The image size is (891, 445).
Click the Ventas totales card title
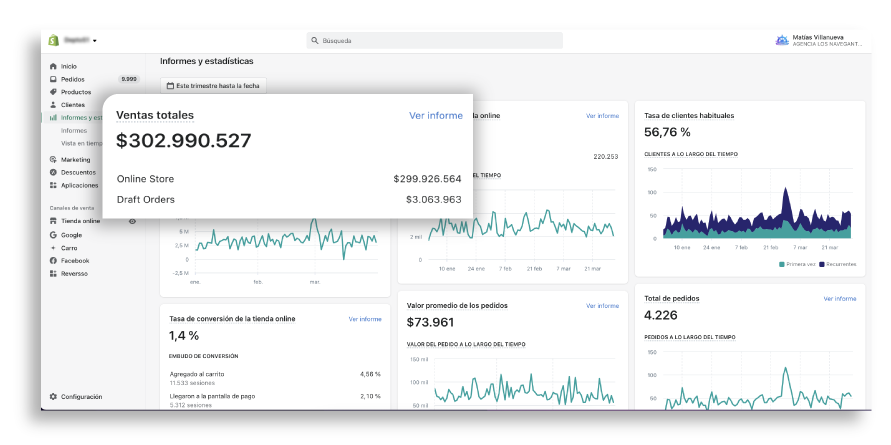tap(155, 115)
